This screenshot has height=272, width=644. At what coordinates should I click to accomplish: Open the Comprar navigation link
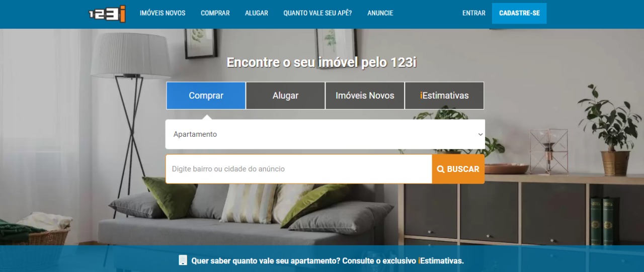click(215, 13)
